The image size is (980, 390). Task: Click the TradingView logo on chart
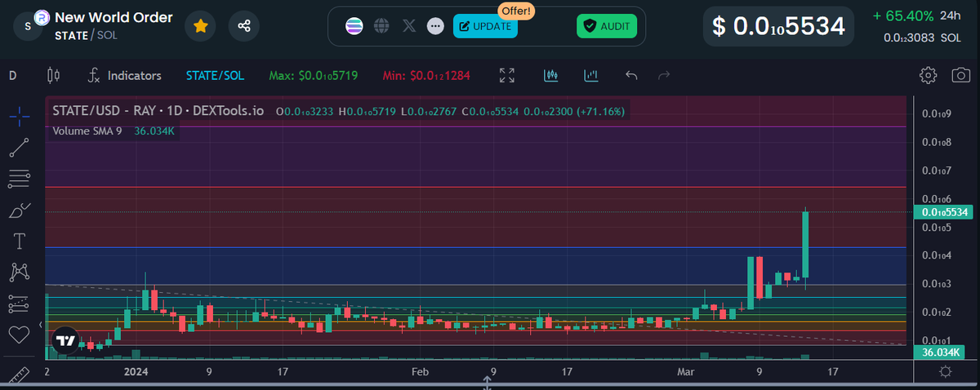(65, 340)
